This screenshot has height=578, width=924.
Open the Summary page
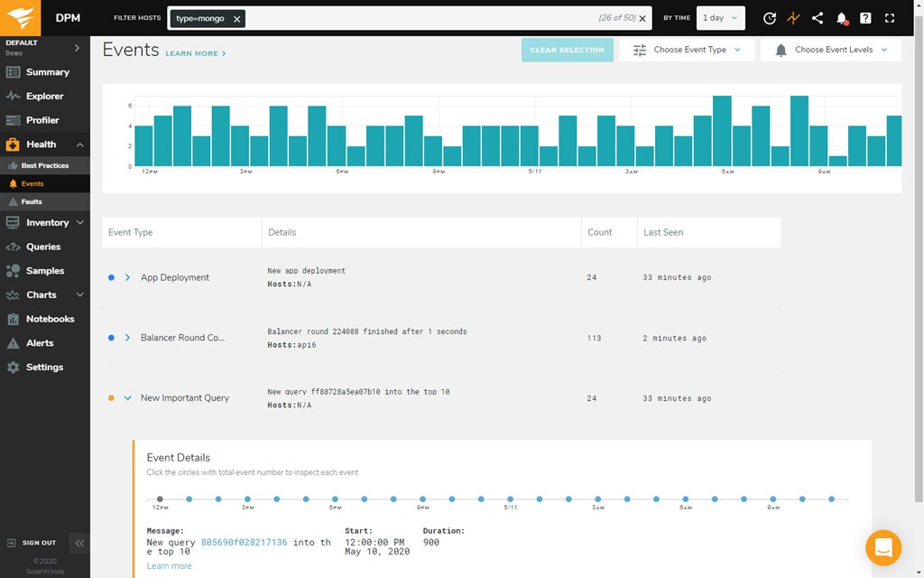(45, 71)
